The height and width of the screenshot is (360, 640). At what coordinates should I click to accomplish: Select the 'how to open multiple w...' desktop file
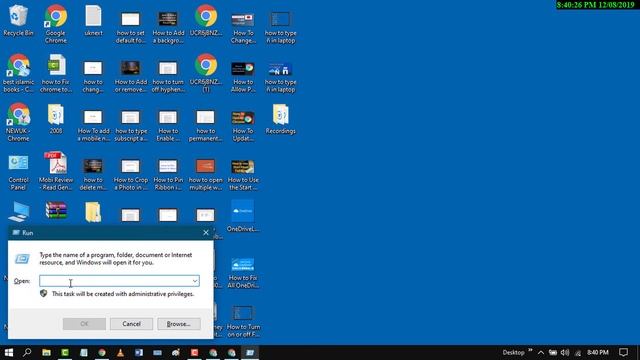(x=206, y=174)
